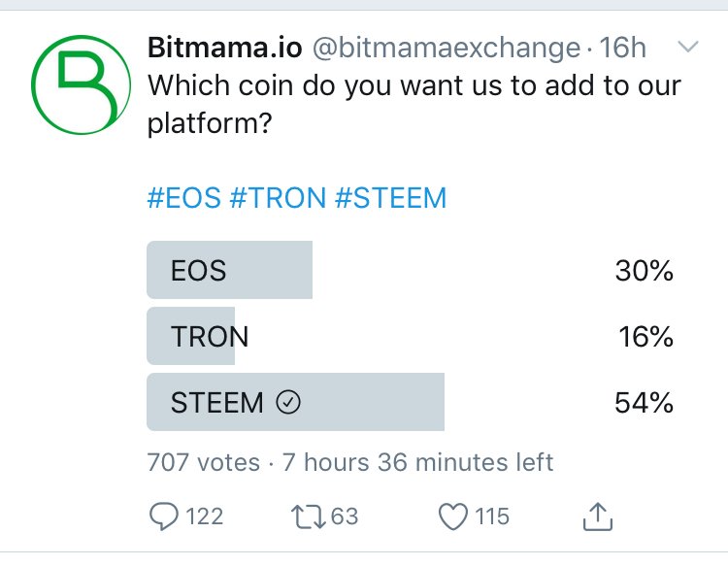
Task: Open the #TRON hashtag
Action: coord(279,198)
